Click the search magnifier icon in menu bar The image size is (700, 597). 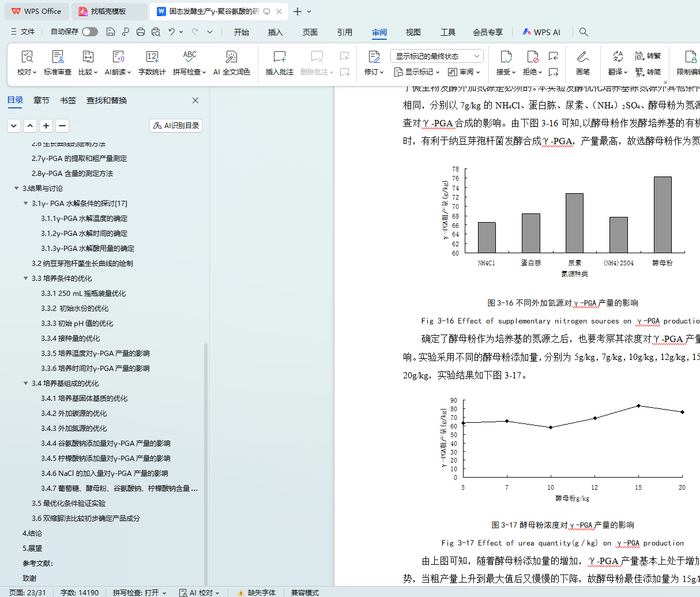coord(584,32)
